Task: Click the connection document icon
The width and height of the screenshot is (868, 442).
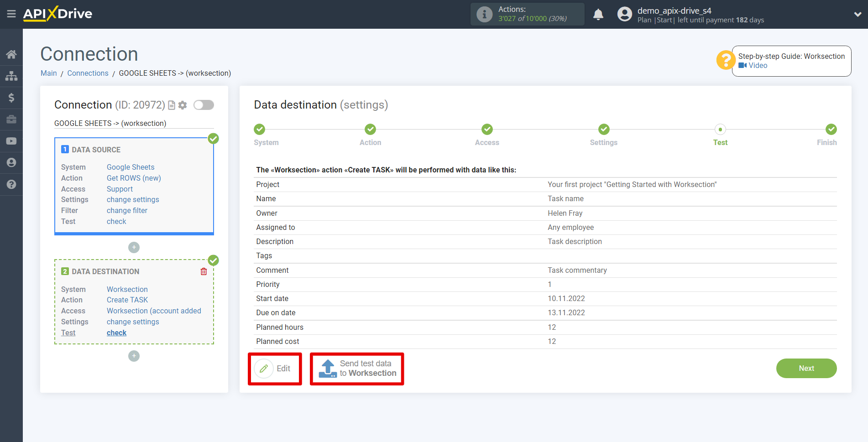Action: coord(172,105)
